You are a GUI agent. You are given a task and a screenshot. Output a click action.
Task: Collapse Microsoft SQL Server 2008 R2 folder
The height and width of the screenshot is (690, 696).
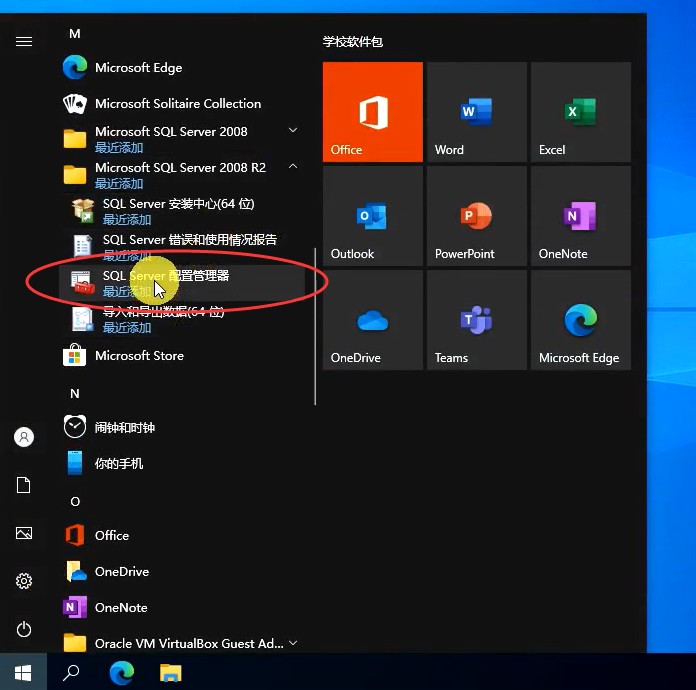[182, 175]
